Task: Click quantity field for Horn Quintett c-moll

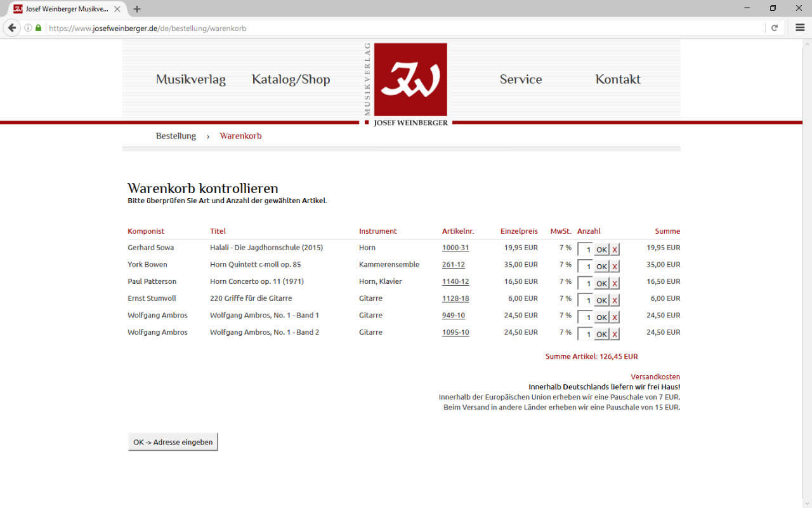Action: 585,266
